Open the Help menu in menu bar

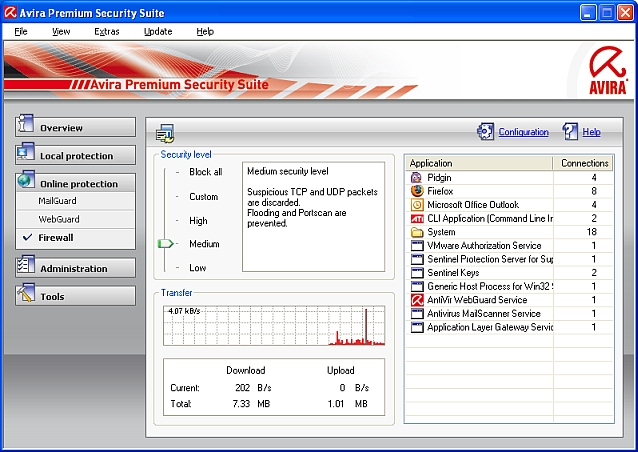(205, 31)
